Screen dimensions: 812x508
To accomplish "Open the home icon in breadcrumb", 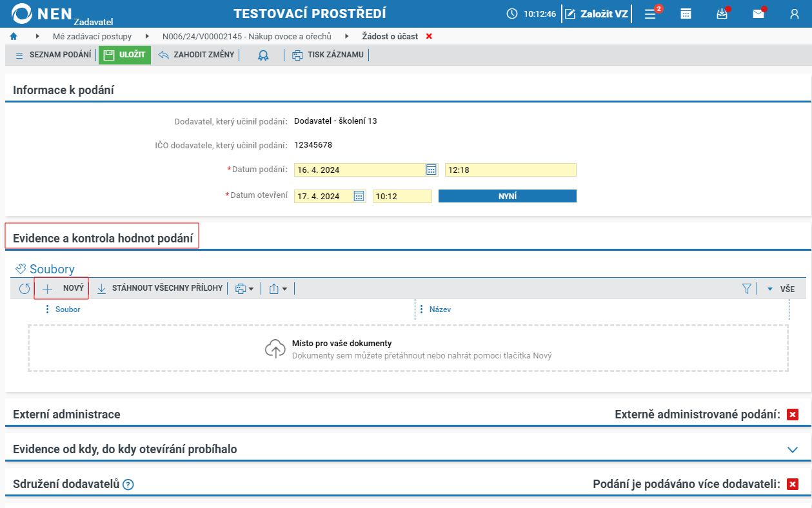I will coord(14,36).
